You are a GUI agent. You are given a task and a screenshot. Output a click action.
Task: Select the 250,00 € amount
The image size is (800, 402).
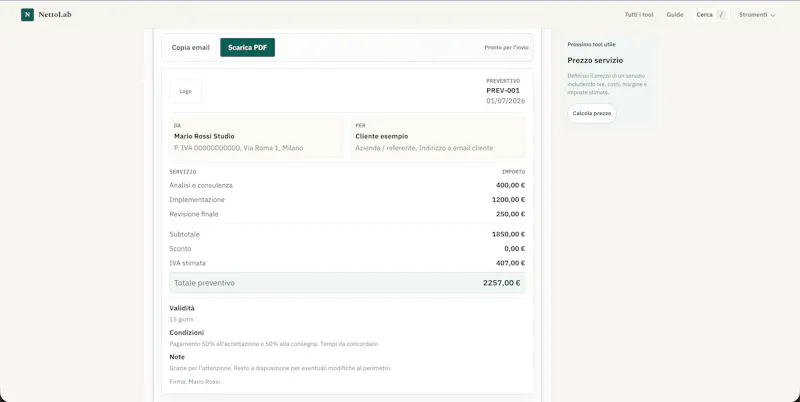510,214
